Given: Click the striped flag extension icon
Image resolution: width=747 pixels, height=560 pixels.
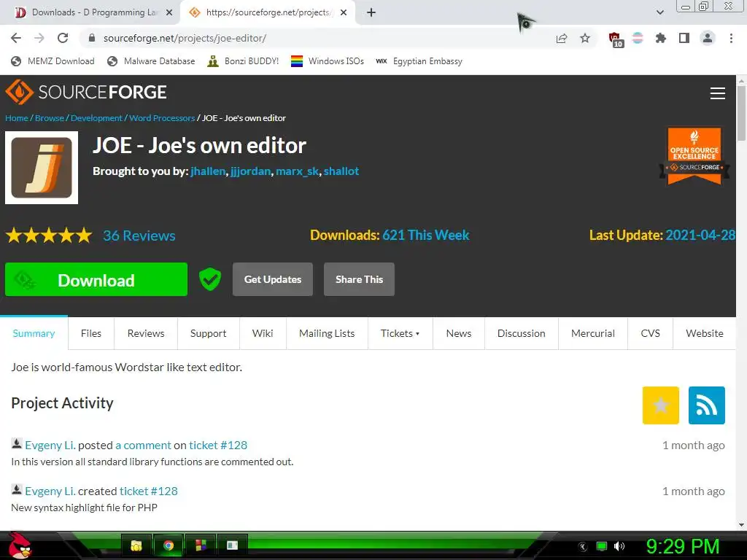Looking at the screenshot, I should pyautogui.click(x=638, y=38).
